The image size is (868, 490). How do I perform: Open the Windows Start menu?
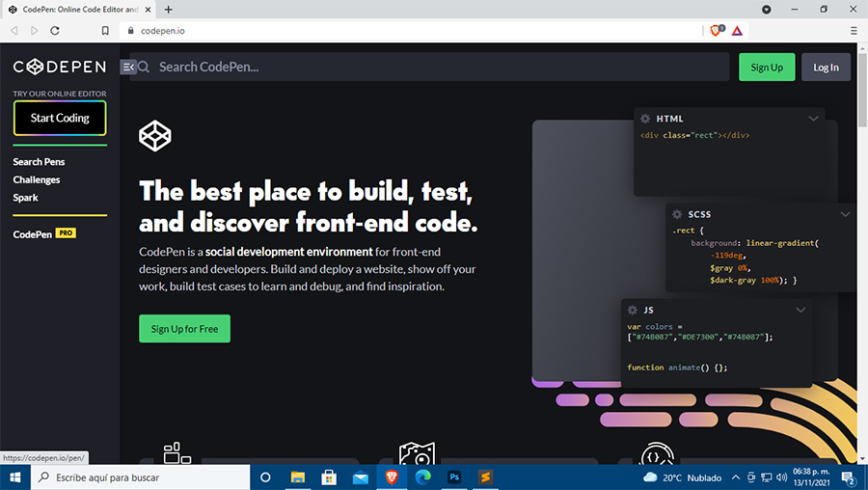tap(15, 477)
